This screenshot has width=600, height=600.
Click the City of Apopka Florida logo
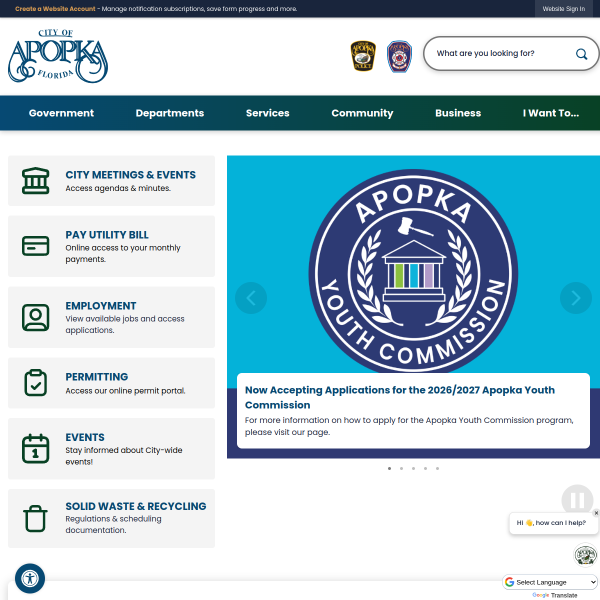tap(58, 56)
